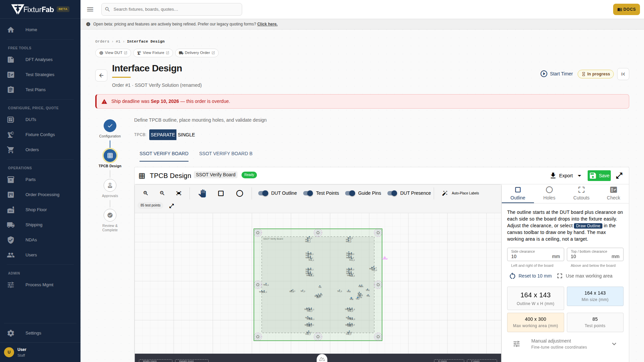Click the zoom out magnifier icon
The height and width of the screenshot is (362, 644).
click(x=162, y=193)
